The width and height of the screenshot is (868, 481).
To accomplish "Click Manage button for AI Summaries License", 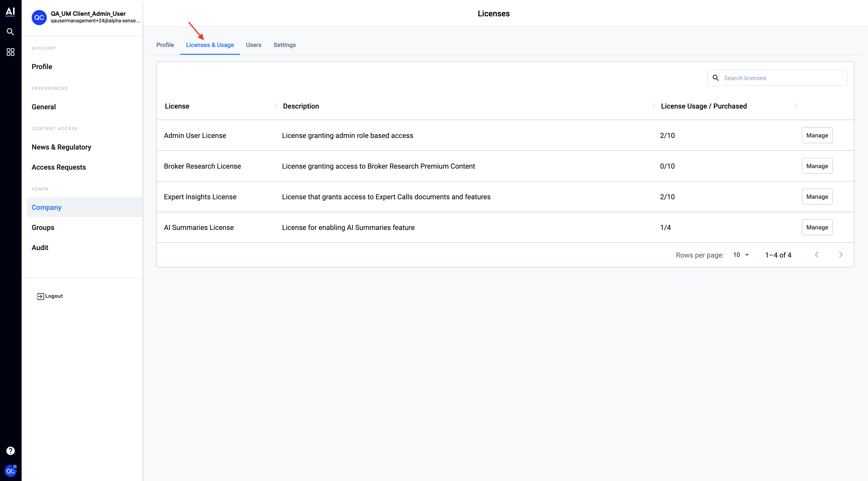I will point(817,227).
